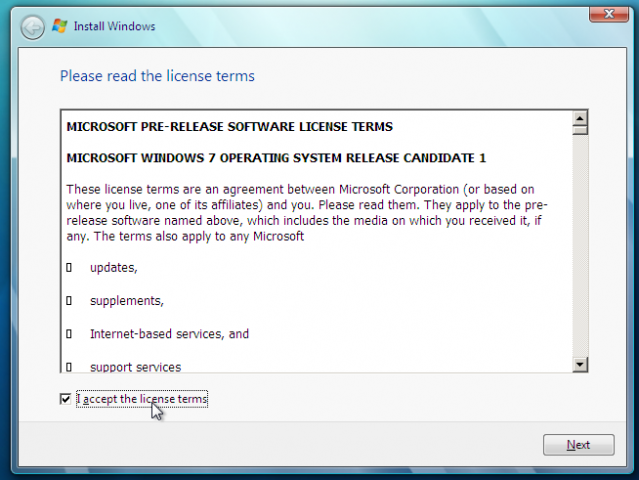Click the 'WINDOWS 7 OPERATING SYSTEM RELEASE CANDIDATE 1' line
The image size is (639, 480).
click(x=276, y=158)
